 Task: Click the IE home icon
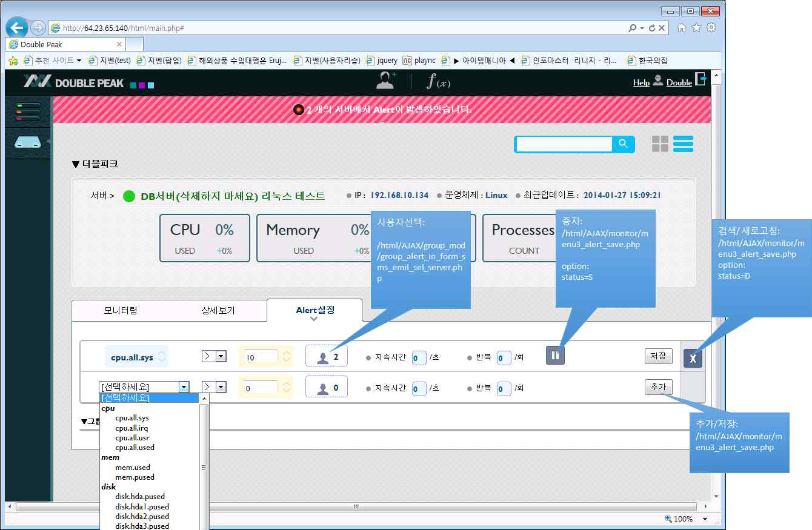click(681, 27)
